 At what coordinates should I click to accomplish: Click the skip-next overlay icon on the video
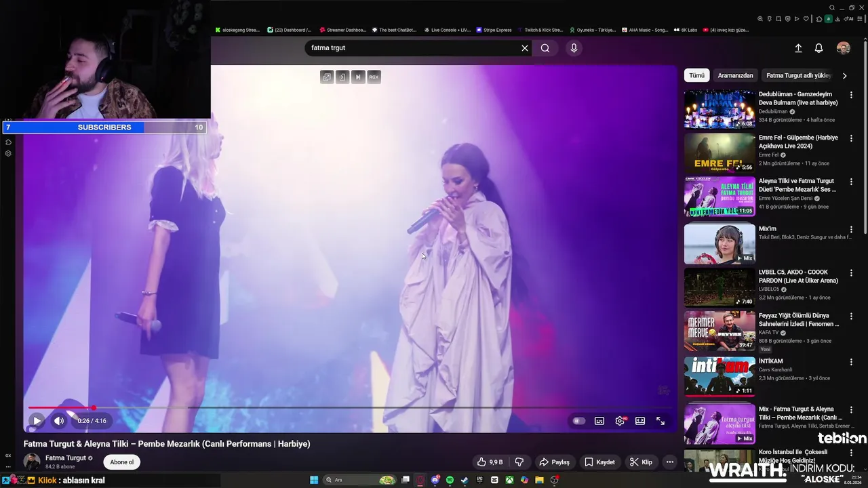coord(358,77)
